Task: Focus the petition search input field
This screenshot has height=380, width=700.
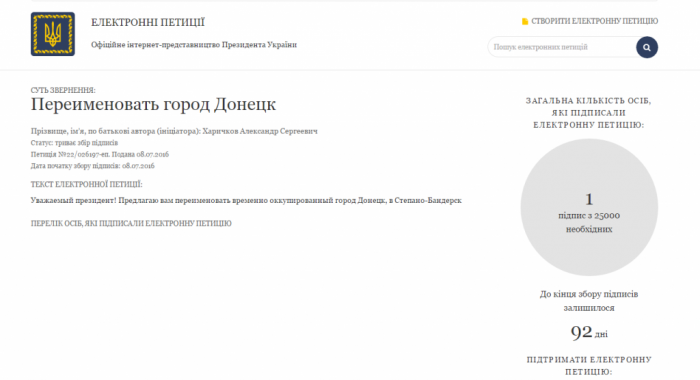Action: (x=562, y=47)
